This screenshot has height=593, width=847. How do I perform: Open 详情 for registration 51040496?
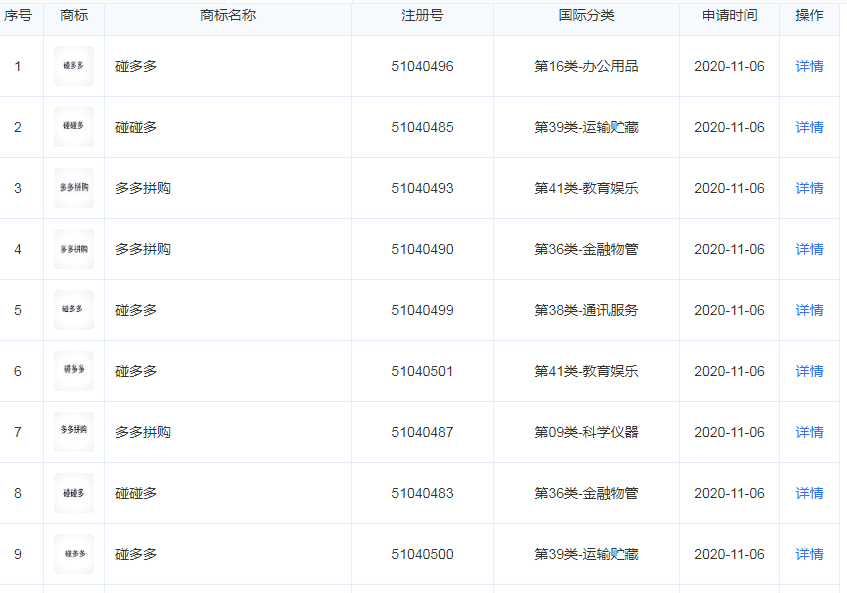(809, 66)
